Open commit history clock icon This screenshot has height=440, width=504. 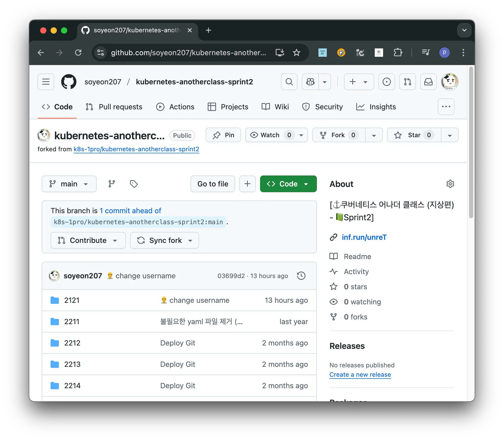click(301, 276)
